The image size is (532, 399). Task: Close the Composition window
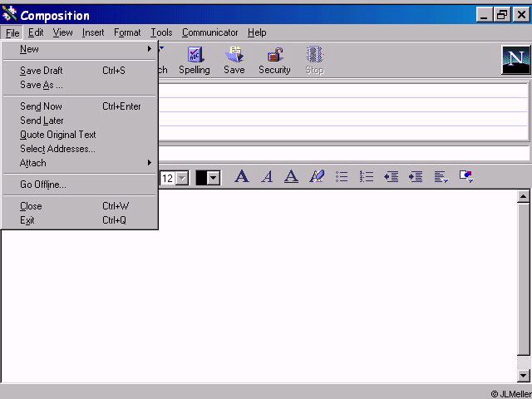(x=521, y=15)
